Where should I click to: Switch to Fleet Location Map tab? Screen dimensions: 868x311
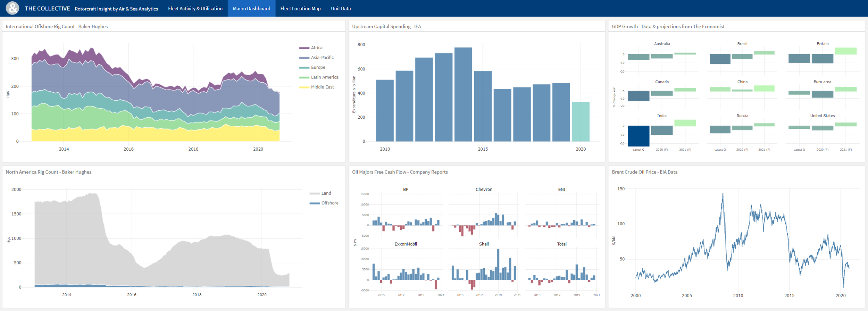pos(300,8)
